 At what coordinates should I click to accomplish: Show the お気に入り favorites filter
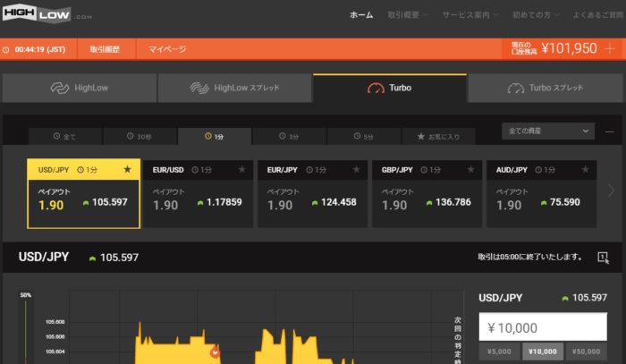coord(438,137)
